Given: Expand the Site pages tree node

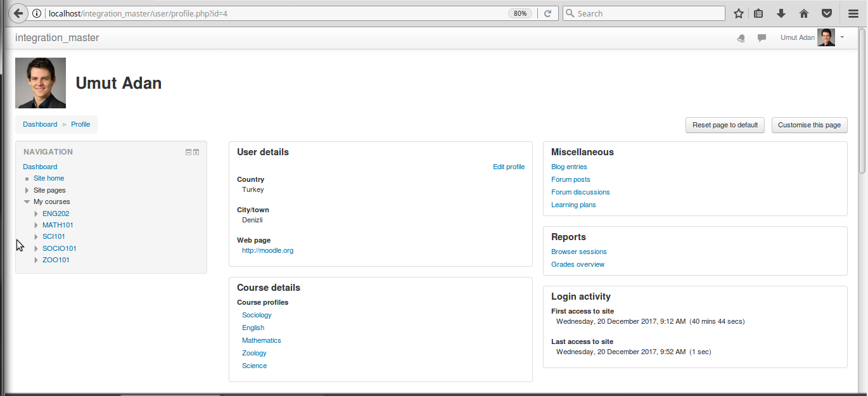Looking at the screenshot, I should pos(27,190).
